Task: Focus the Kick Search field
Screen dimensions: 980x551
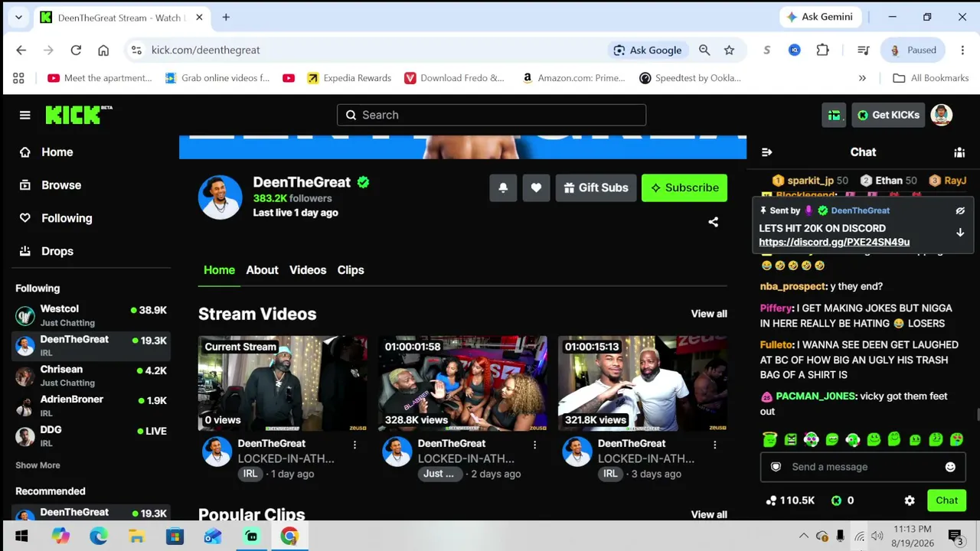Action: coord(492,115)
